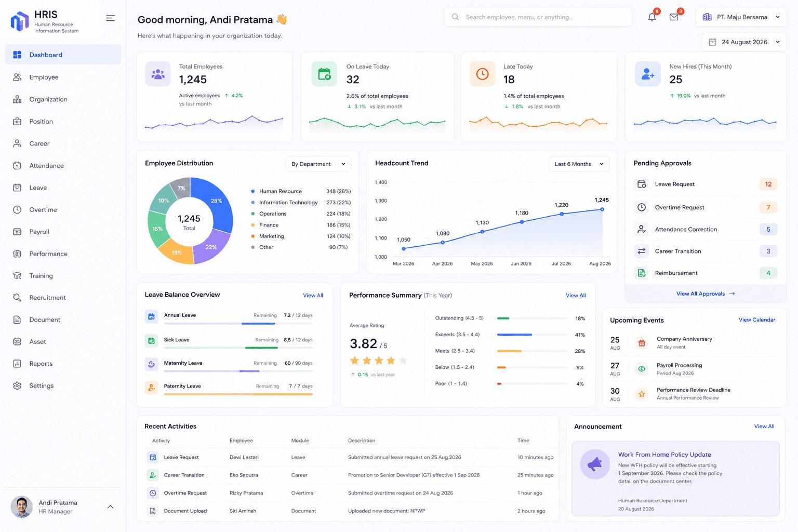Click the On Leave Today calendar icon
Viewport: 798px width, 532px height.
pyautogui.click(x=324, y=74)
